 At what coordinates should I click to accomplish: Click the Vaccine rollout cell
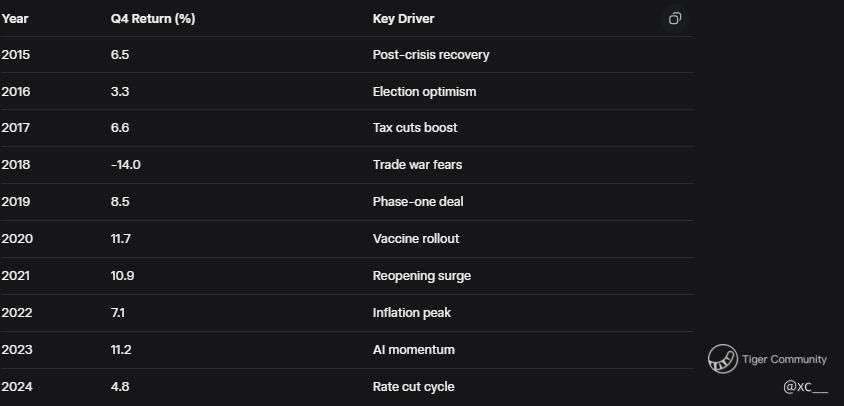[416, 239]
